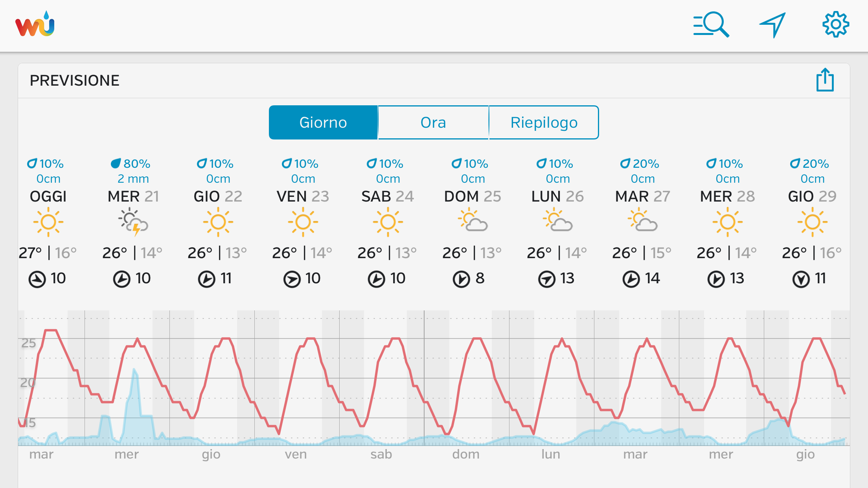Viewport: 868px width, 488px height.
Task: Tap the sunny icon for OGGI
Action: tap(48, 222)
